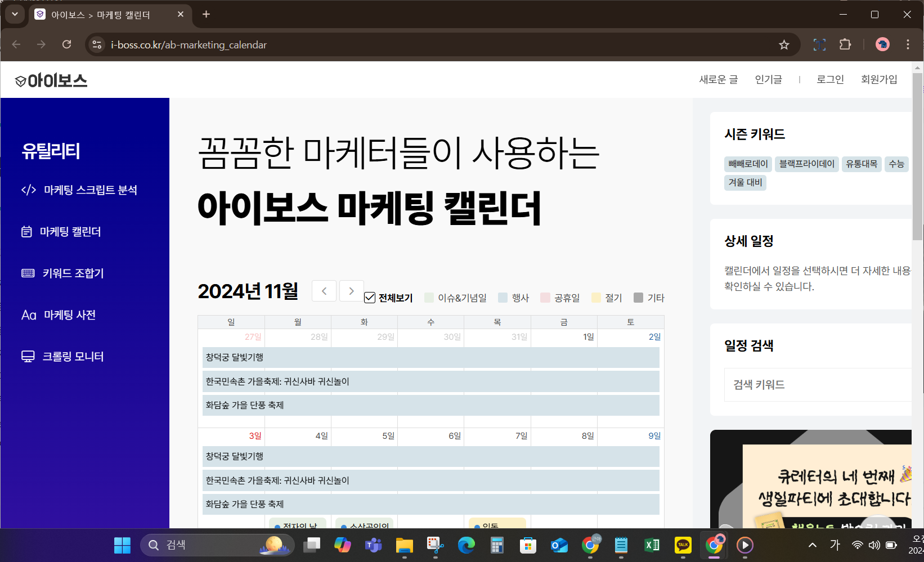924x562 pixels.
Task: Bookmark this page with the star icon
Action: [x=784, y=44]
